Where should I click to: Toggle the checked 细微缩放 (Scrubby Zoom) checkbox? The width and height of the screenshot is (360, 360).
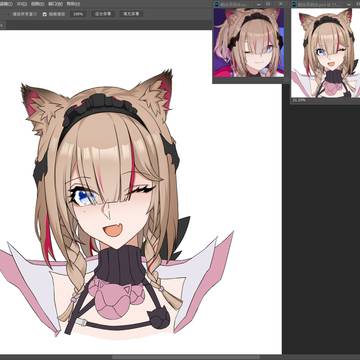pyautogui.click(x=45, y=14)
